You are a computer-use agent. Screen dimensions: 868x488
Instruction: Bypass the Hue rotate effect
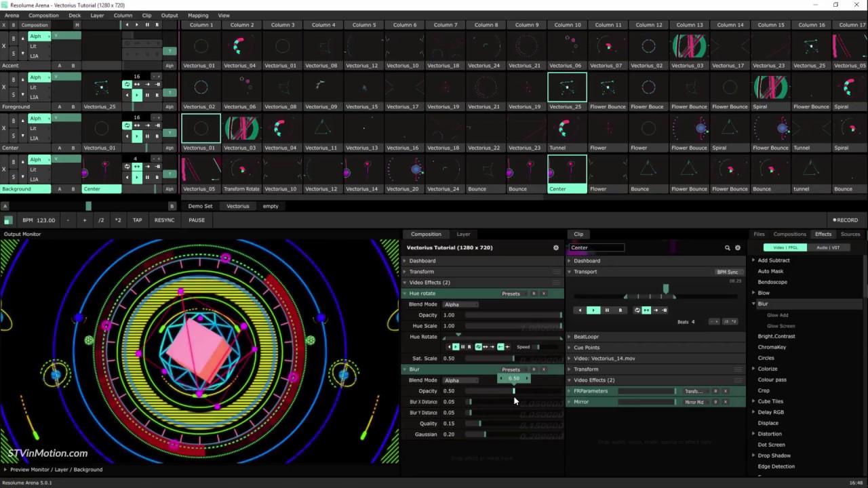click(534, 293)
